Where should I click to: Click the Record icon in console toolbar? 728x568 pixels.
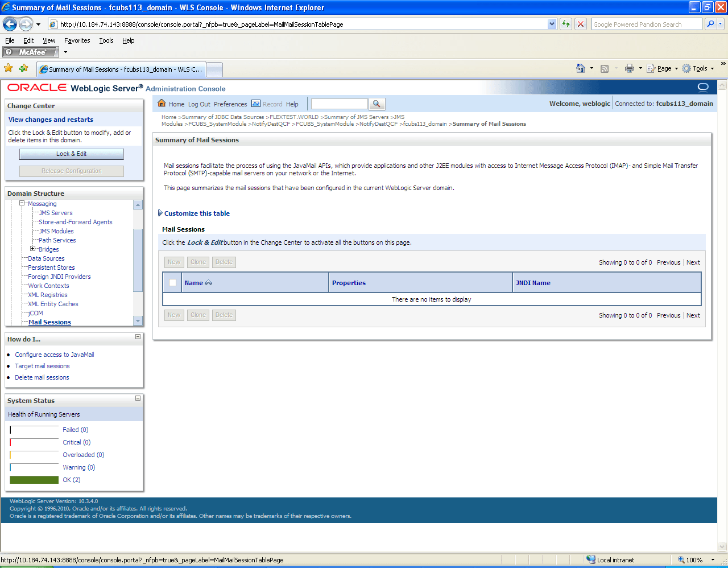[256, 104]
